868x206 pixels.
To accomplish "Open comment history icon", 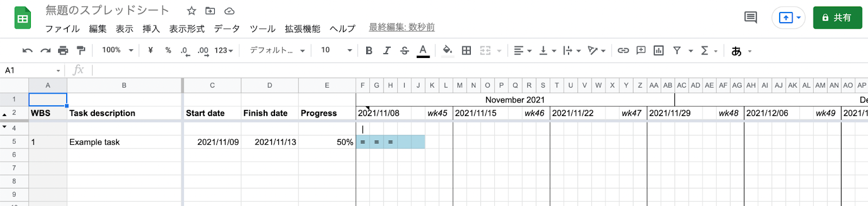I will point(751,17).
